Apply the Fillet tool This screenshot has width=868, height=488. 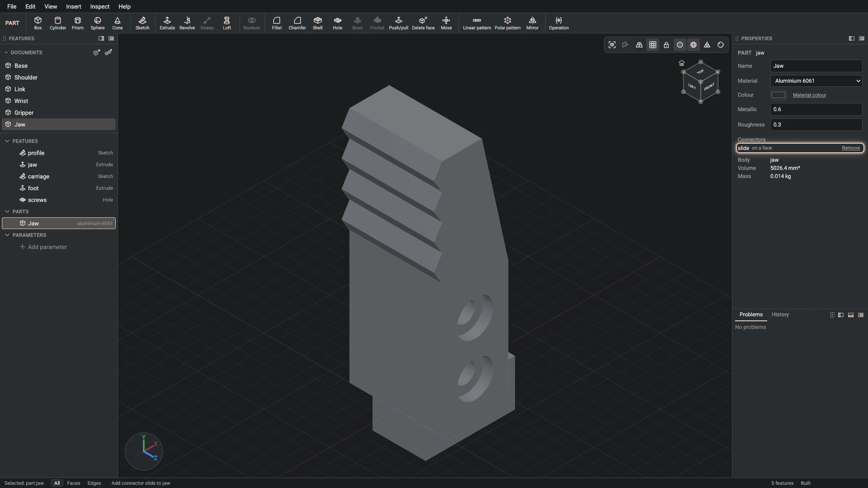[x=277, y=23]
